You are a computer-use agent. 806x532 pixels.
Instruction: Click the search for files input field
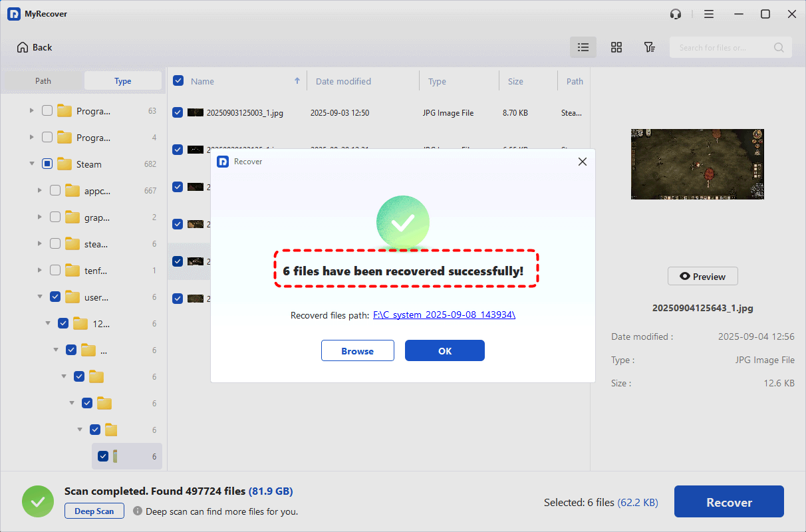(x=731, y=48)
